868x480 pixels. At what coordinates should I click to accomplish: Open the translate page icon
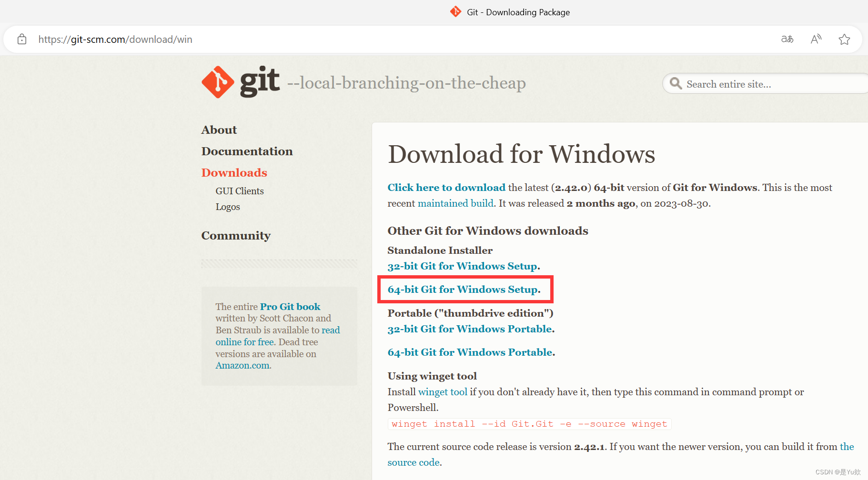tap(787, 39)
